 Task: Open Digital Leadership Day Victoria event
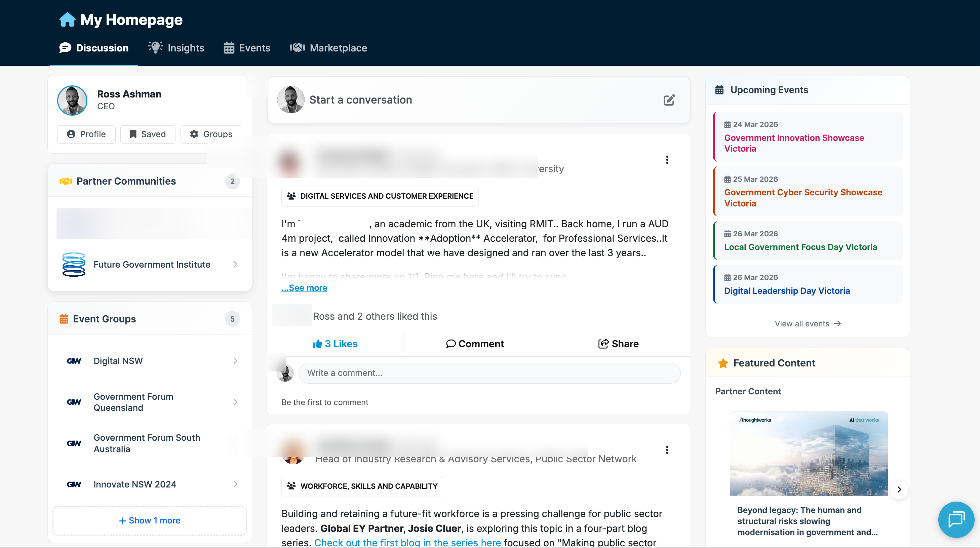click(x=808, y=284)
